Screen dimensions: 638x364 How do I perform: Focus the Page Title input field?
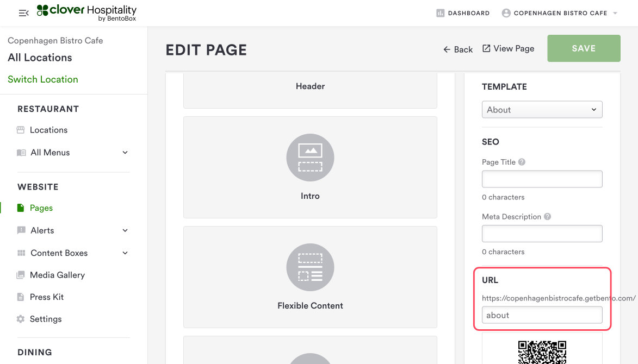(x=542, y=179)
